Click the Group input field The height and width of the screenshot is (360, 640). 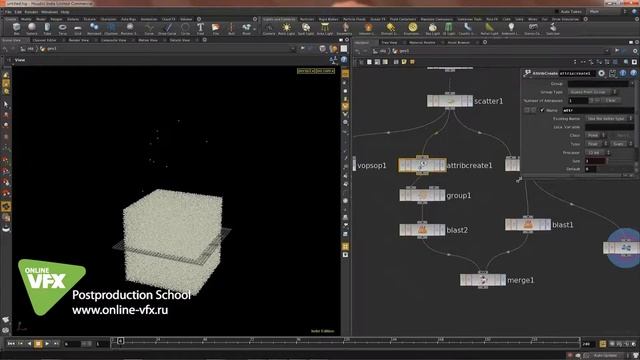pyautogui.click(x=598, y=84)
